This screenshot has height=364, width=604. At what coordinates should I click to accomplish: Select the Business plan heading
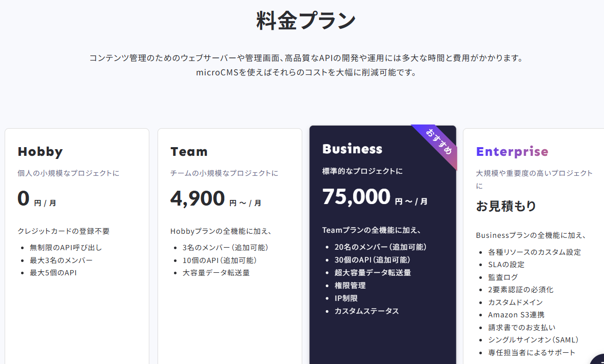point(352,149)
